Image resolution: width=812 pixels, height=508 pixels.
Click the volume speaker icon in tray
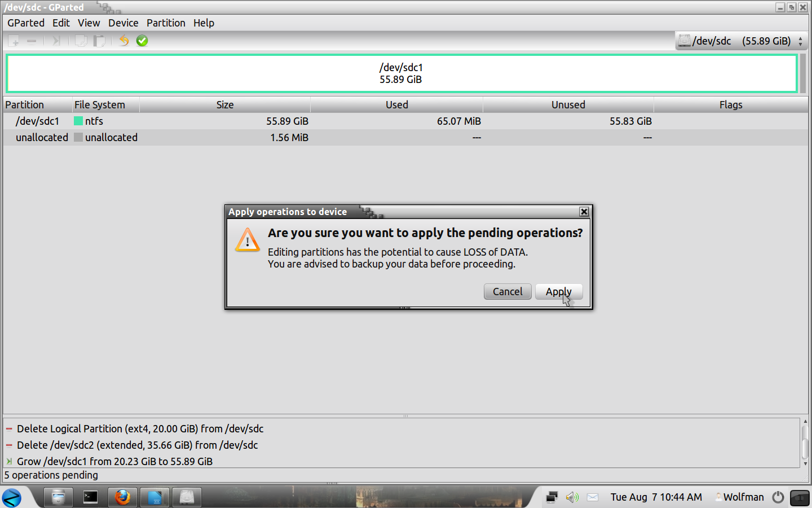pyautogui.click(x=572, y=497)
